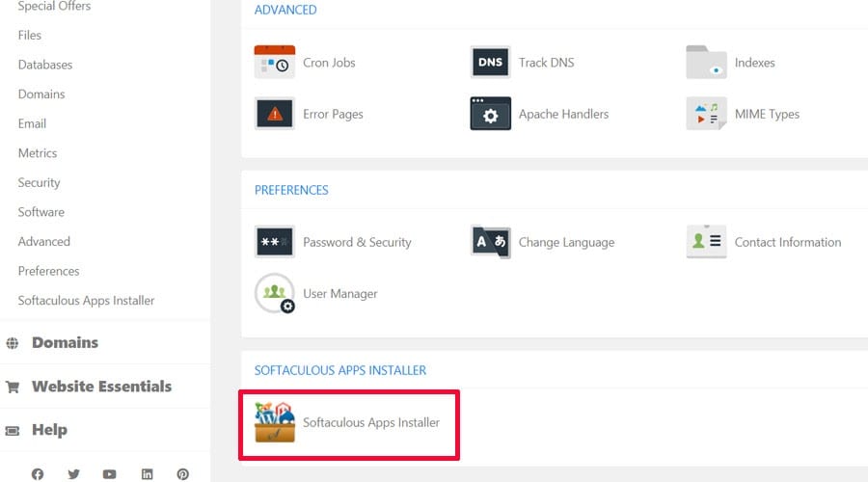Open the Indexes link text
The image size is (868, 482).
pos(754,63)
